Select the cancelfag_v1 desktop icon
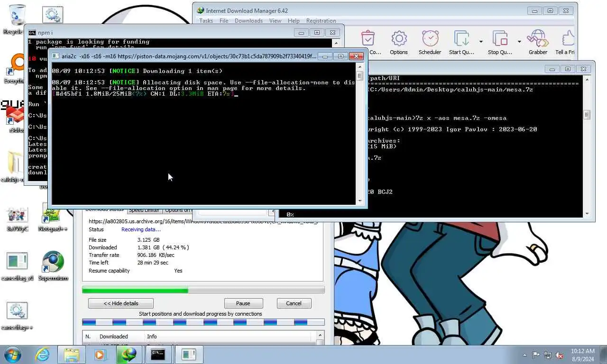Image resolution: width=607 pixels, height=364 pixels. (x=18, y=267)
